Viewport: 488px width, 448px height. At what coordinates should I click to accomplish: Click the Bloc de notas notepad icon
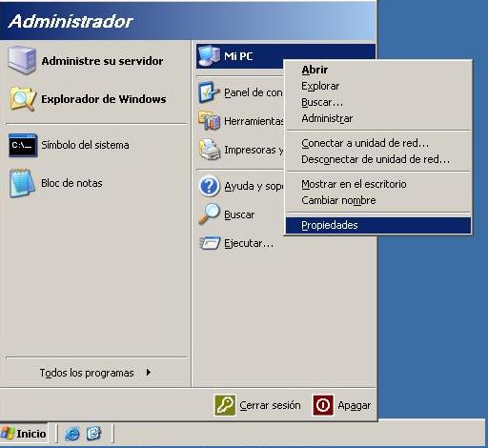[22, 183]
